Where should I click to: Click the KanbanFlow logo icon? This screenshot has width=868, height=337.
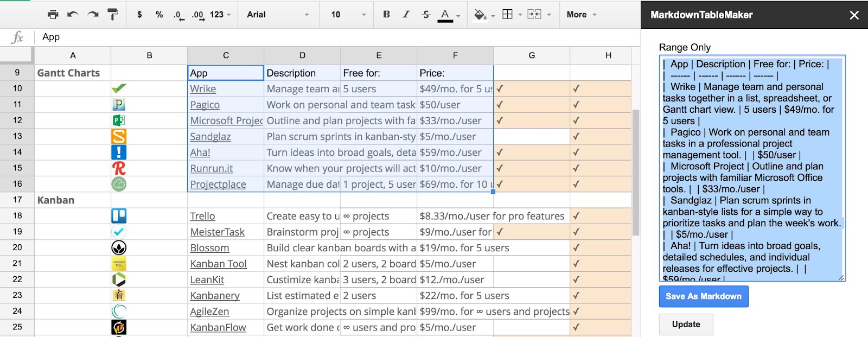(119, 327)
